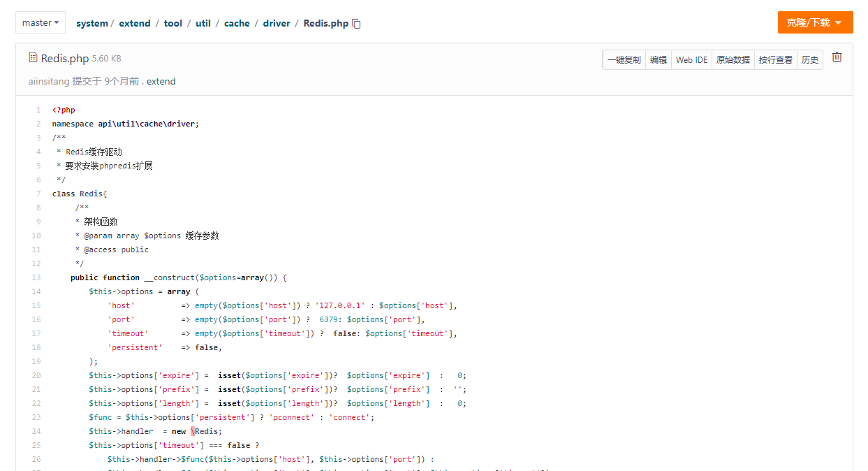
Task: Go to the tool breadcrumb folder
Action: 173,23
